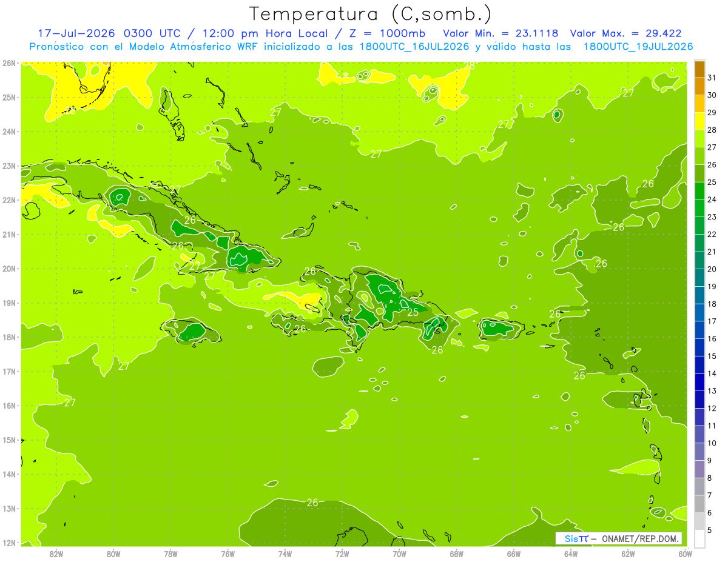Click the colorbar label "5"
Viewport: 728px width, 562px height.
[x=710, y=530]
